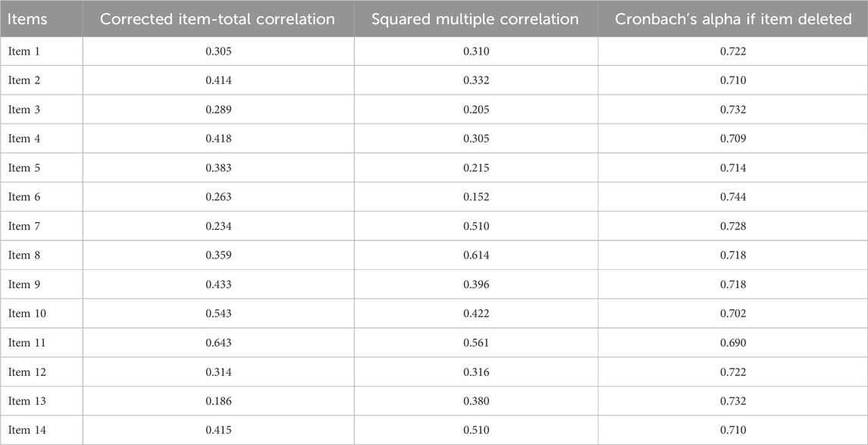Click the 0.643 cell in Item 11 row
The image size is (868, 445).
(x=218, y=343)
